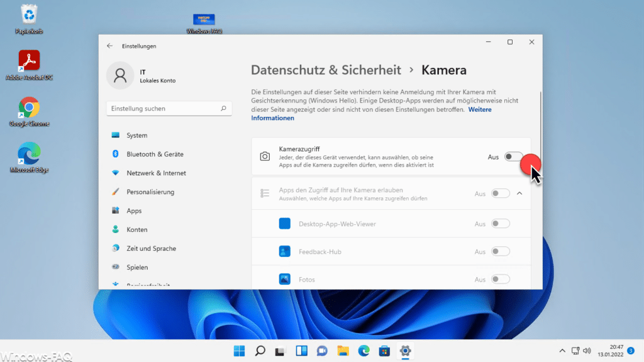The height and width of the screenshot is (362, 644).
Task: Click the volume icon in the system tray
Action: coord(587,351)
